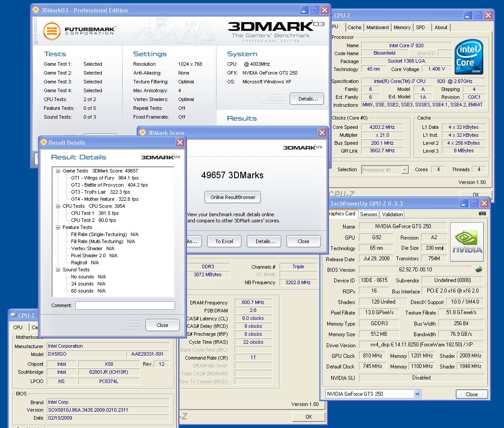Open the Validation tab in GPU-Z

tap(392, 214)
